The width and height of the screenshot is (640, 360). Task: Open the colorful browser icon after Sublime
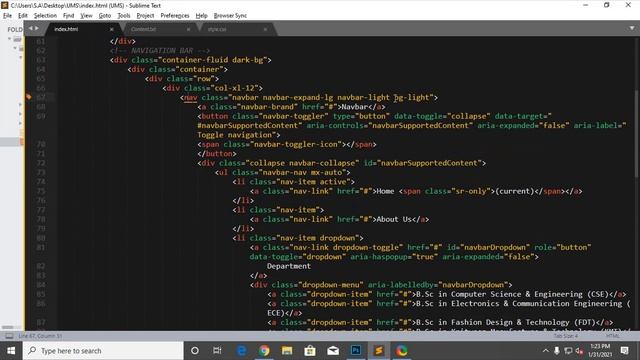[x=402, y=351]
